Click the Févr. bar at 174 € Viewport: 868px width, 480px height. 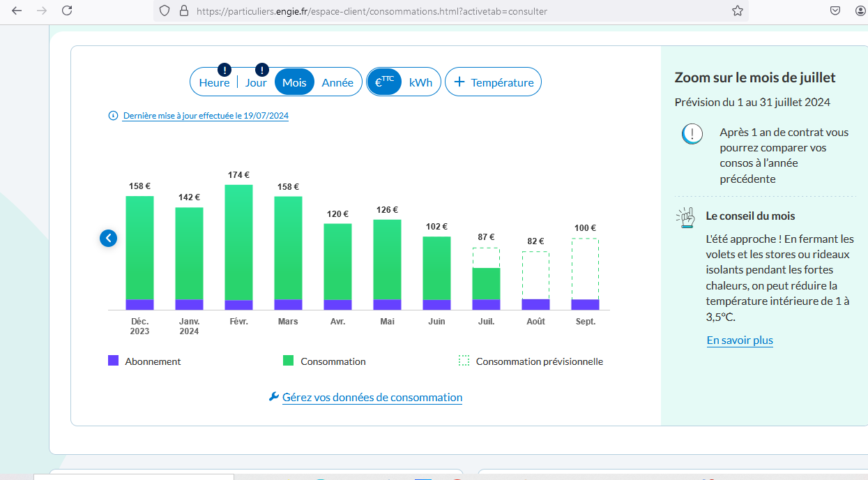pos(238,247)
